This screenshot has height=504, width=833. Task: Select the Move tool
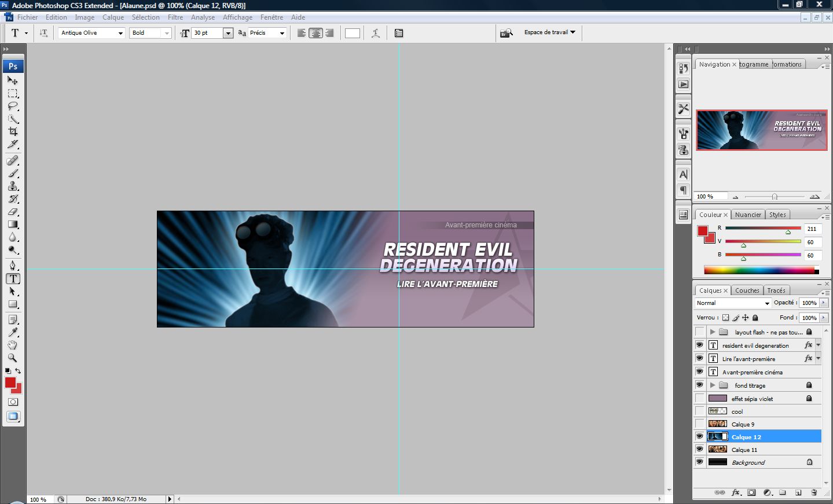13,80
